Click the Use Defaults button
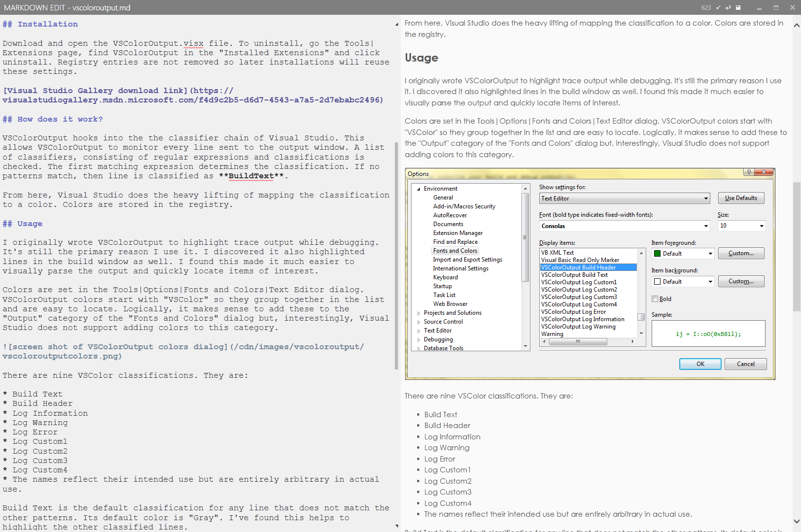 [x=741, y=198]
